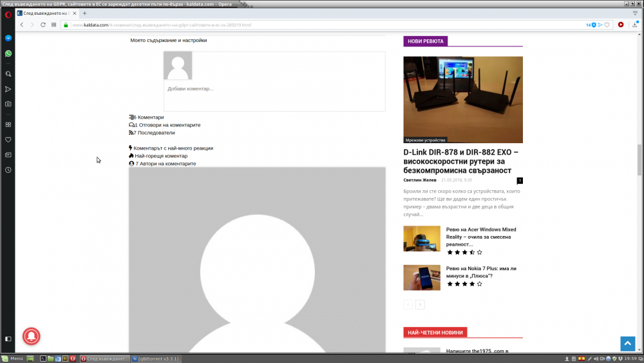Bookmark this page with the heart icon
The image size is (644, 363).
point(607,25)
